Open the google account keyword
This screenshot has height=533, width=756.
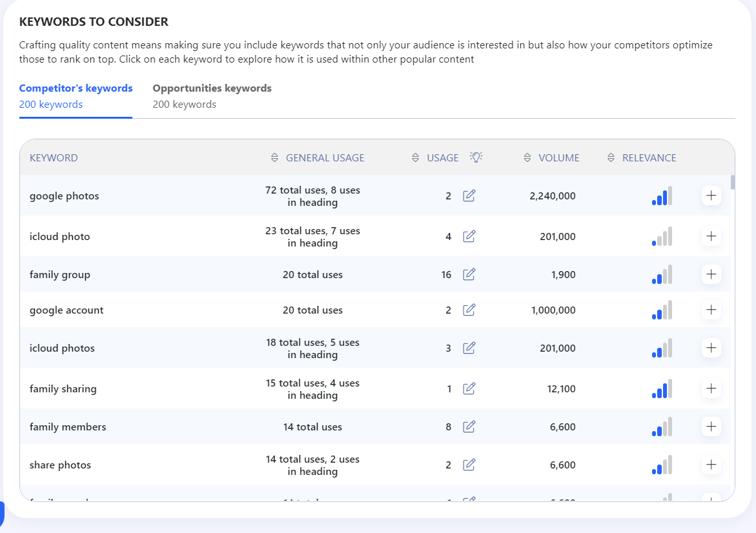[x=66, y=310]
